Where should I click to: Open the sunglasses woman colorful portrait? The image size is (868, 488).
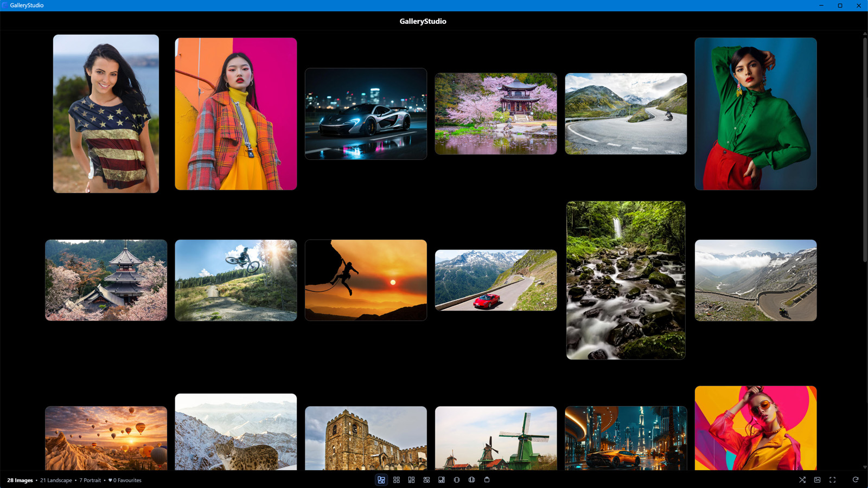click(x=756, y=428)
